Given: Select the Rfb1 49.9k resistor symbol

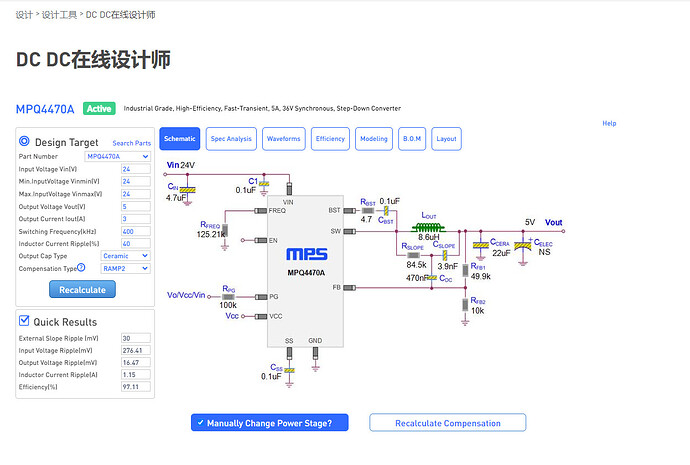Looking at the screenshot, I should point(465,271).
